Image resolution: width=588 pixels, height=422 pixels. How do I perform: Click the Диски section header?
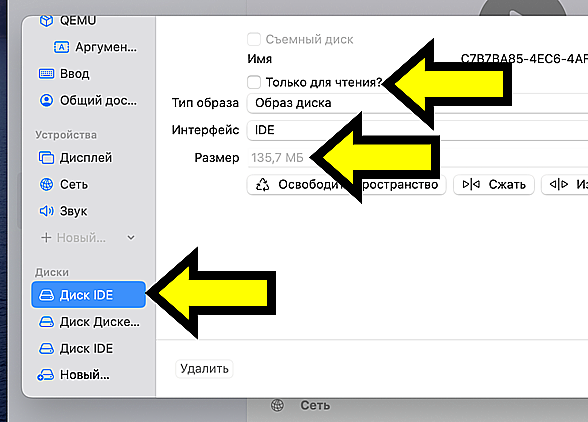pyautogui.click(x=52, y=272)
